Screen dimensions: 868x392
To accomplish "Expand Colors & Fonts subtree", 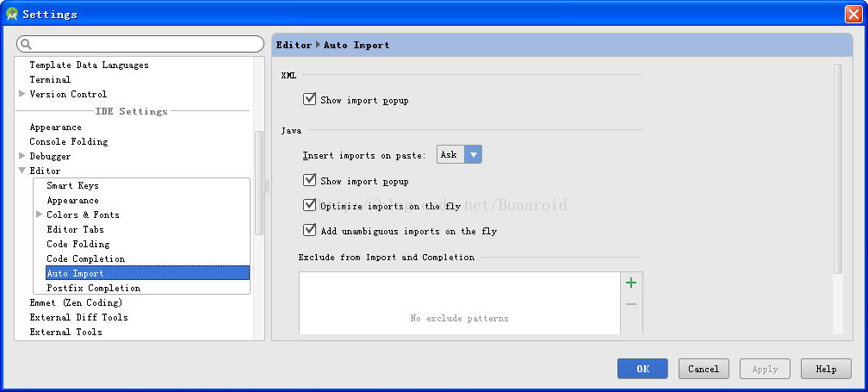I will [40, 215].
